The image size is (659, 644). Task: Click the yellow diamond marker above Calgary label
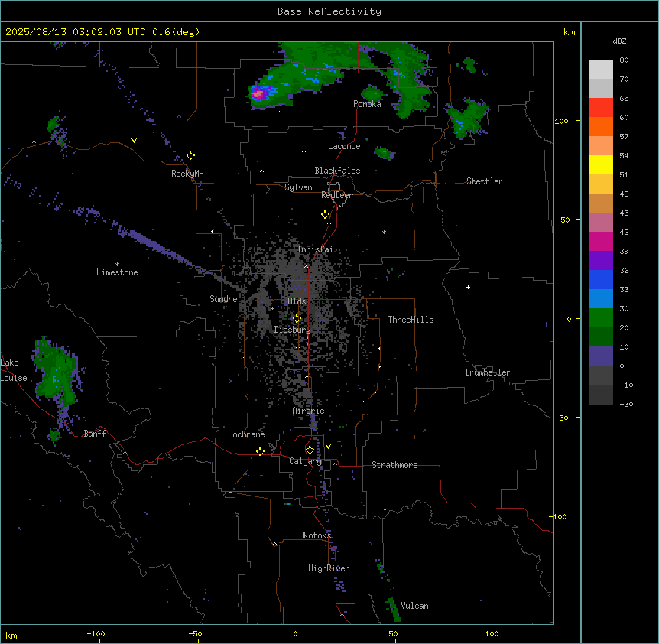tap(310, 450)
